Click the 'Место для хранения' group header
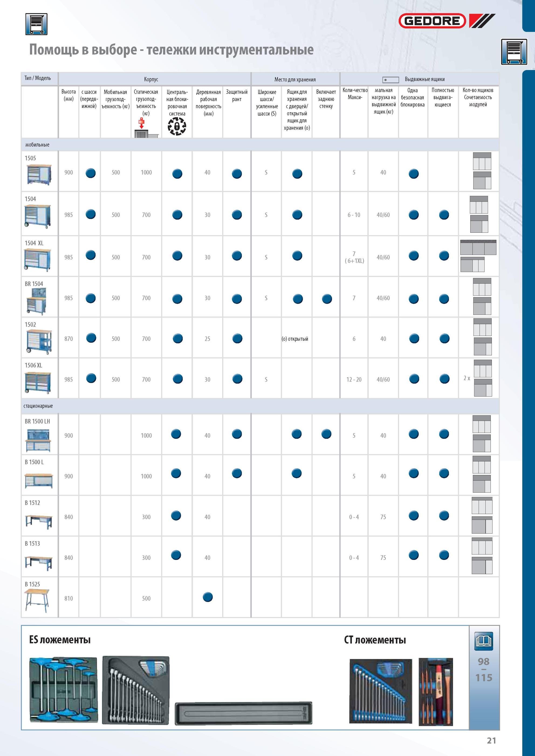The image size is (535, 756). [x=295, y=80]
